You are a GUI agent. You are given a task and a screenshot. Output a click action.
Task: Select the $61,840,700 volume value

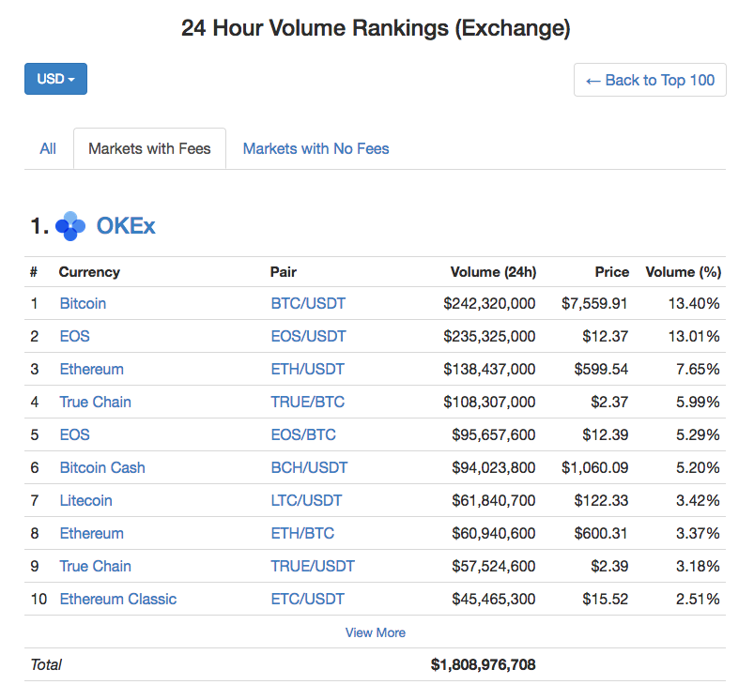pyautogui.click(x=493, y=501)
